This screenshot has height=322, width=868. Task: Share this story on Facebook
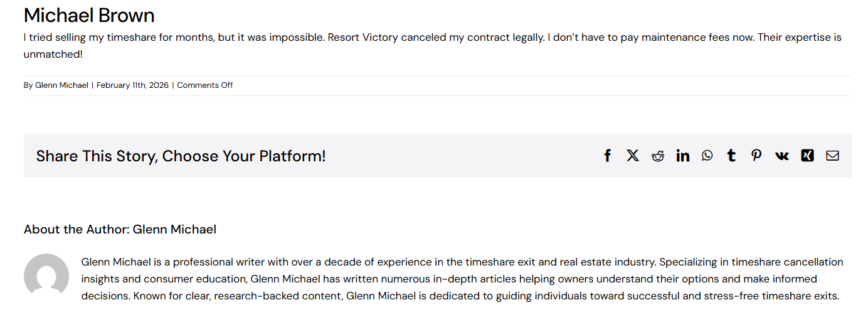[x=607, y=156]
